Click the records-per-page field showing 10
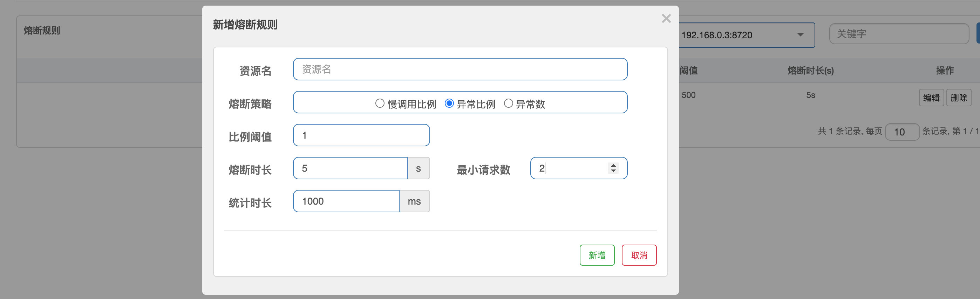The width and height of the screenshot is (980, 299). 901,132
